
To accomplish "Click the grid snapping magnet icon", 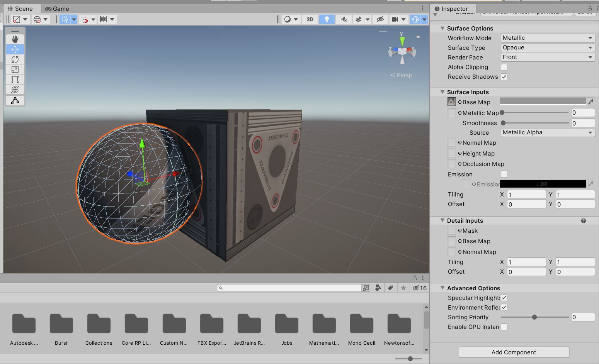I will point(84,19).
